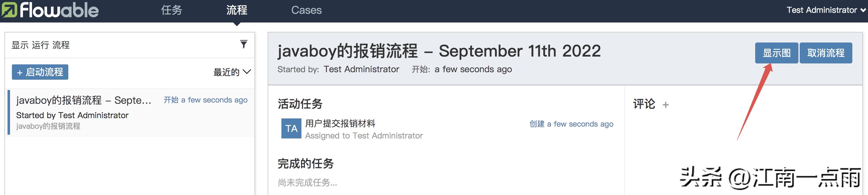868x195 pixels.
Task: Click the 取消流程 button
Action: (826, 53)
